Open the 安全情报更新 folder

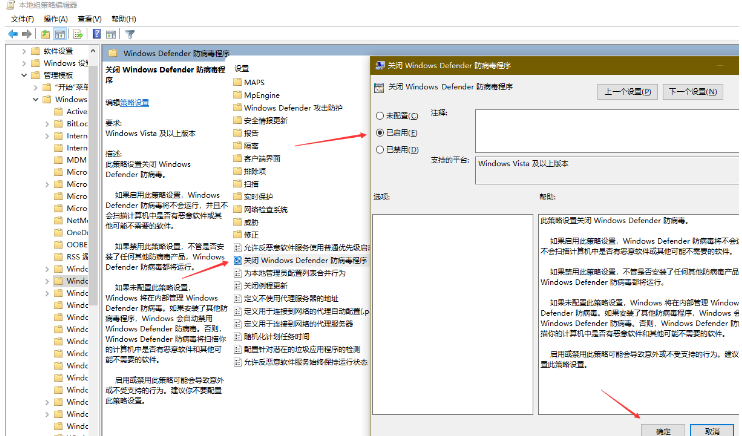coord(260,121)
